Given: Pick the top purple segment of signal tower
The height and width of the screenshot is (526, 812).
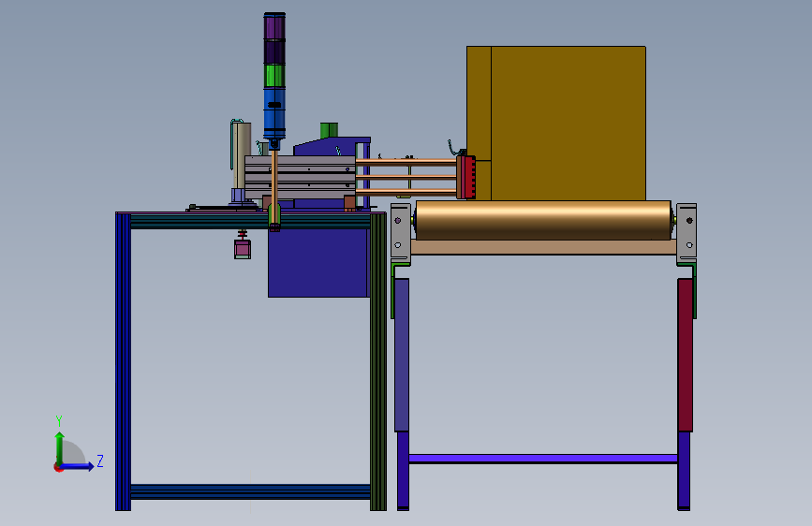Looking at the screenshot, I should tap(274, 27).
